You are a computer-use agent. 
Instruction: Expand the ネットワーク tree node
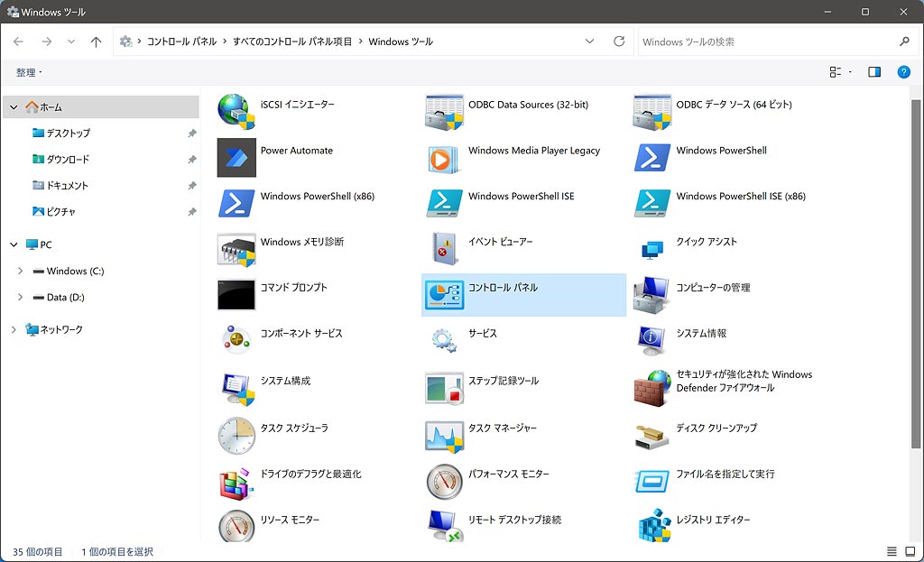coord(14,329)
